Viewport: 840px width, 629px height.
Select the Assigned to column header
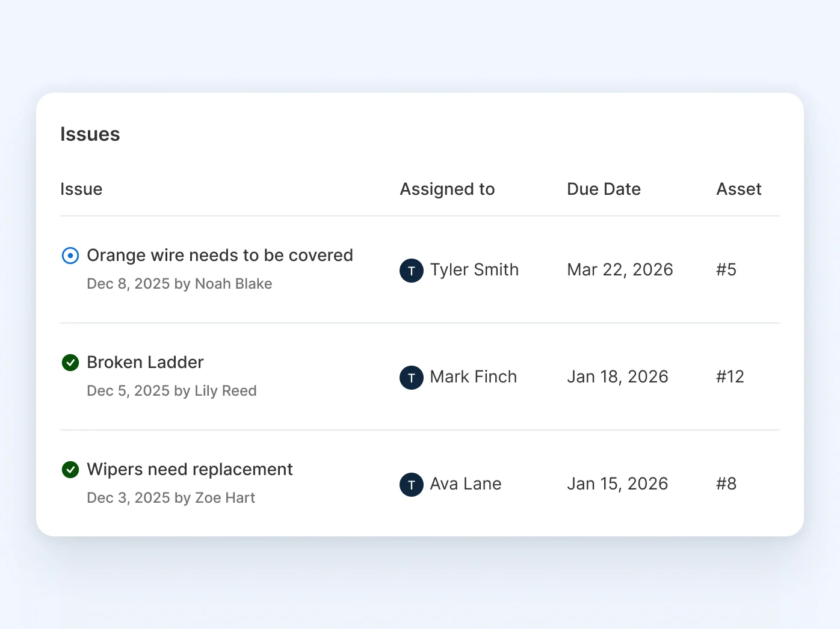coord(447,189)
